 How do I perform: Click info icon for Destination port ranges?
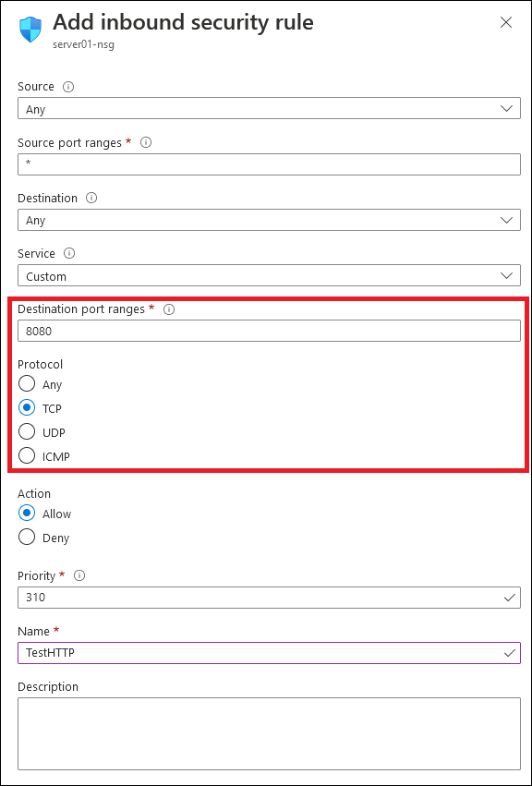[169, 309]
